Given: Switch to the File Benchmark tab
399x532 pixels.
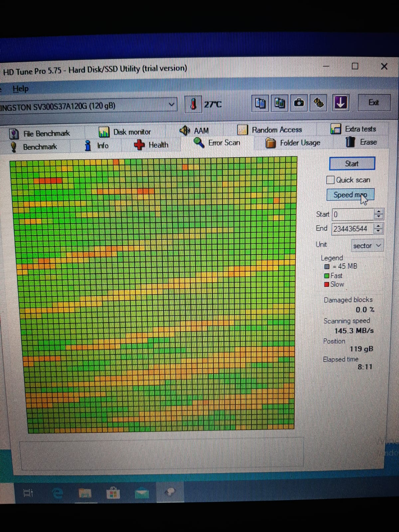Looking at the screenshot, I should pos(47,133).
